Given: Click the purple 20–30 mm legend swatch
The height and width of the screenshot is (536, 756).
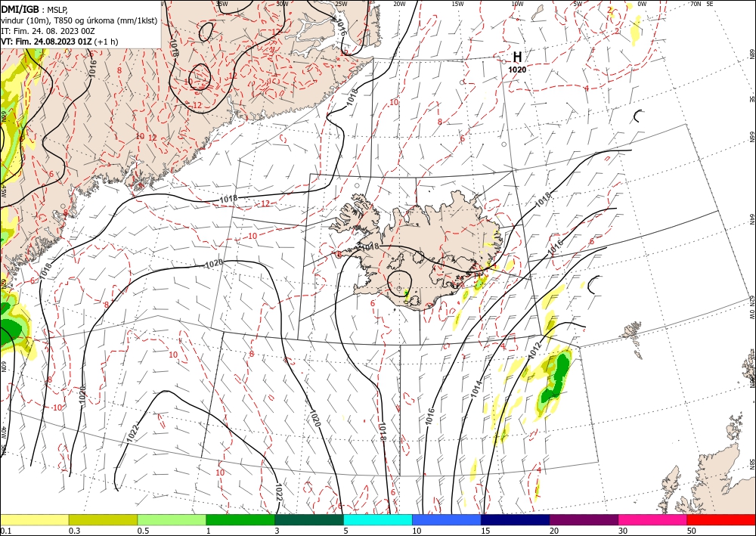Looking at the screenshot, I should [x=584, y=519].
